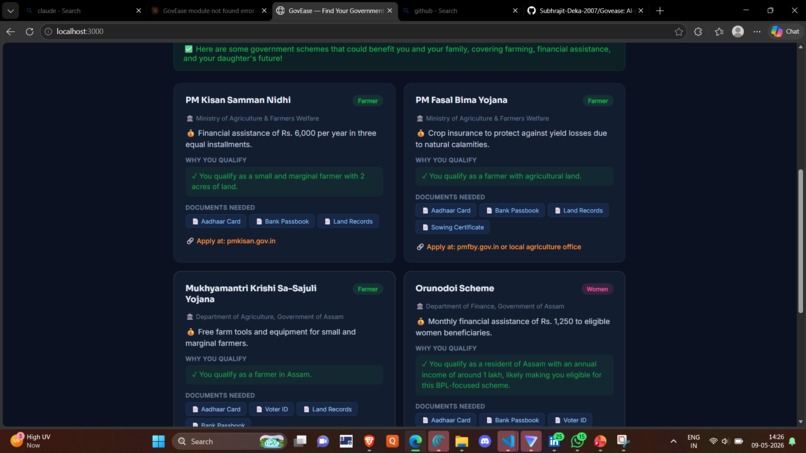This screenshot has height=453, width=806.
Task: Launch Brave browser from the taskbar
Action: (x=369, y=441)
